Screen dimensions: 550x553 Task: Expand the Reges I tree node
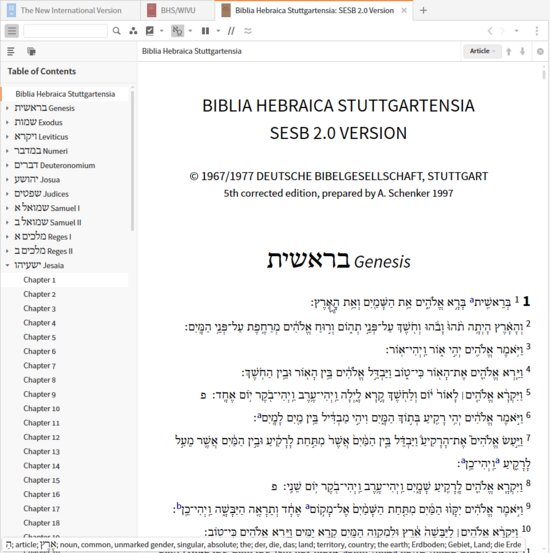tap(7, 237)
